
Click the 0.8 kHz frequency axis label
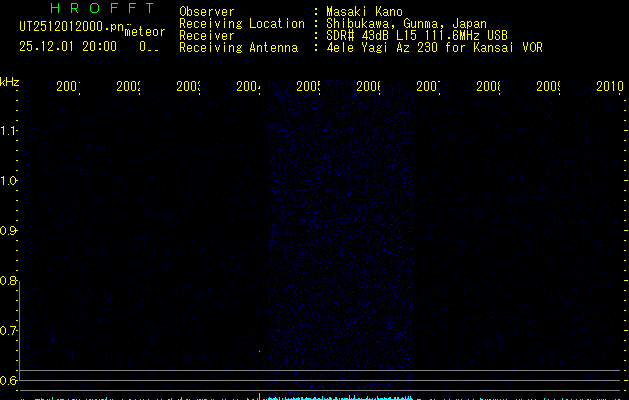tap(8, 281)
